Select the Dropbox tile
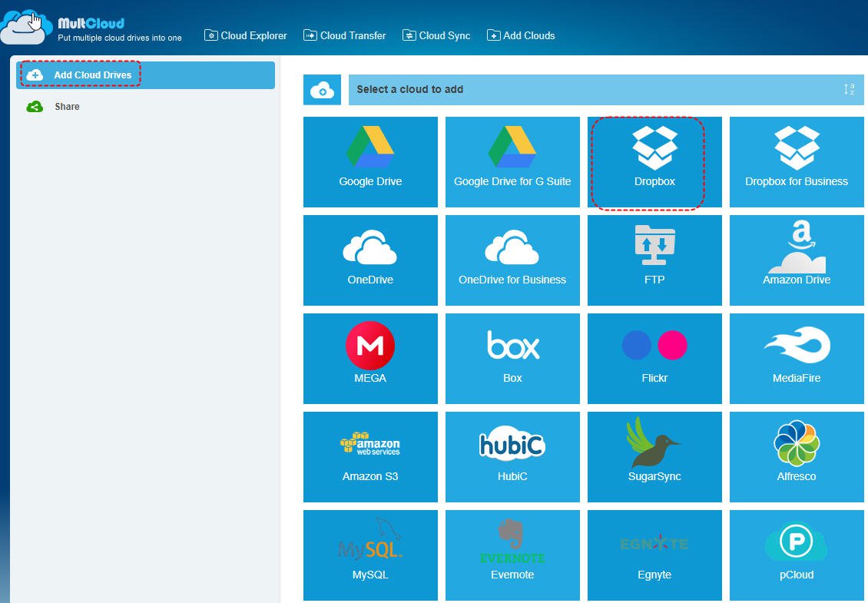Viewport: 868px width, 603px height. [x=654, y=161]
